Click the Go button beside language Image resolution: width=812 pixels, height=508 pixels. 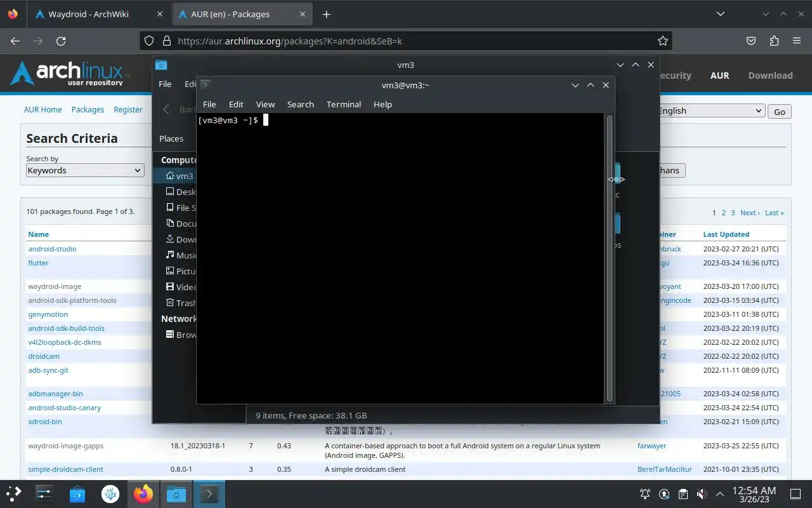780,111
